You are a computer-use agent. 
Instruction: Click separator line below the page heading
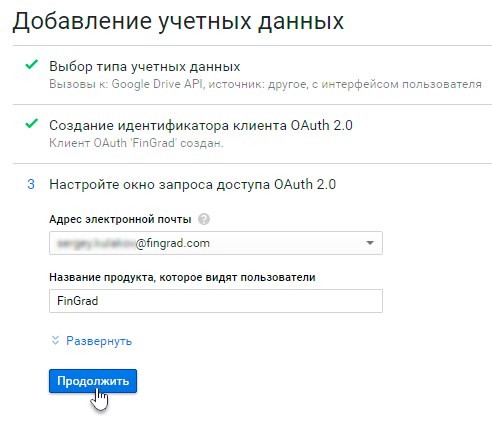coord(252,45)
